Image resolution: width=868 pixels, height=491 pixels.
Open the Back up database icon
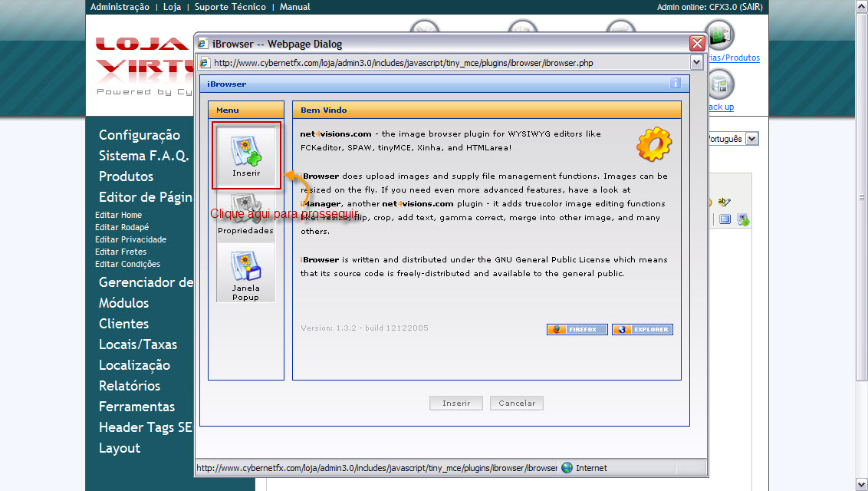click(719, 86)
